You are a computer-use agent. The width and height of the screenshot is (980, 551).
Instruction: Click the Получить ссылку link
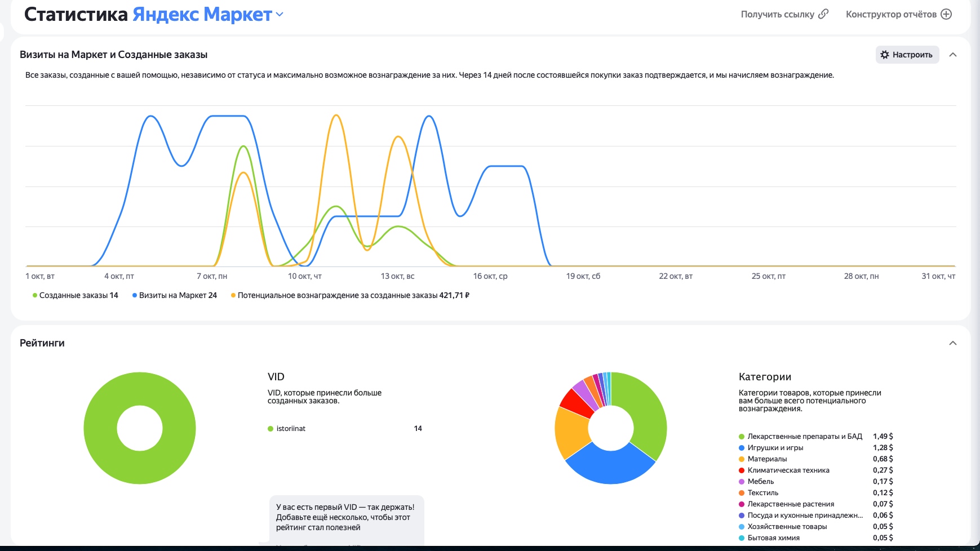click(x=784, y=14)
